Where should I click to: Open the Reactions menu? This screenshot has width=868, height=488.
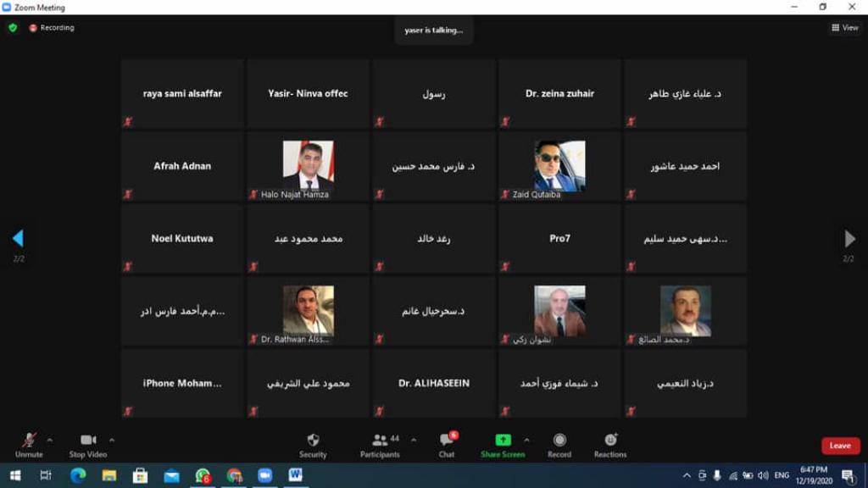click(610, 441)
